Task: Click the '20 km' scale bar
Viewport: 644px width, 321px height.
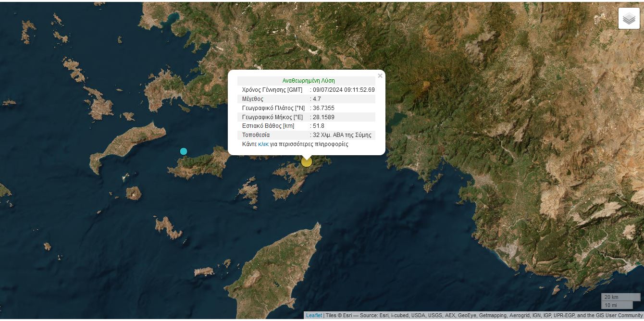Action: click(620, 297)
